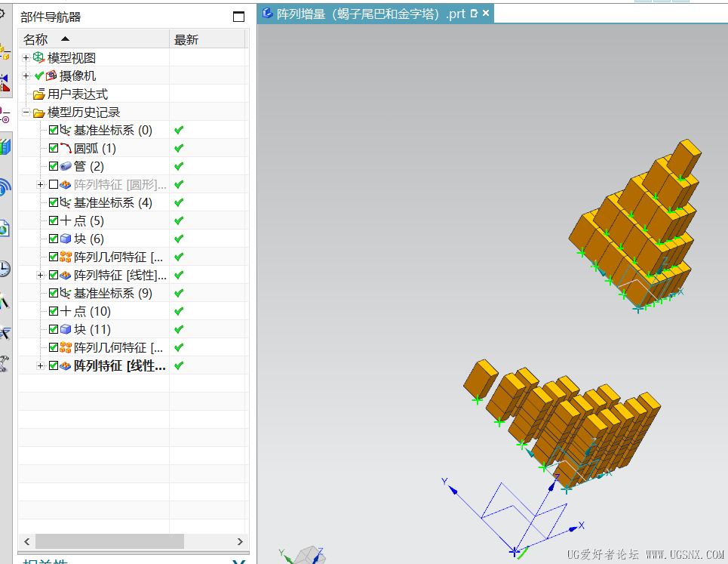Viewport: 728px width, 564px height.
Task: Close the 阵列增量 .prt tab
Action: [486, 13]
